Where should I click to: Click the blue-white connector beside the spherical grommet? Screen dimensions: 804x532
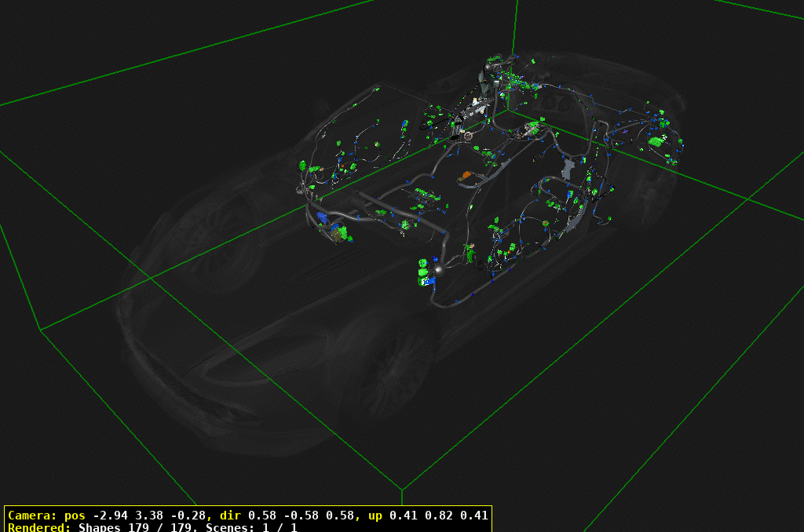pos(428,280)
